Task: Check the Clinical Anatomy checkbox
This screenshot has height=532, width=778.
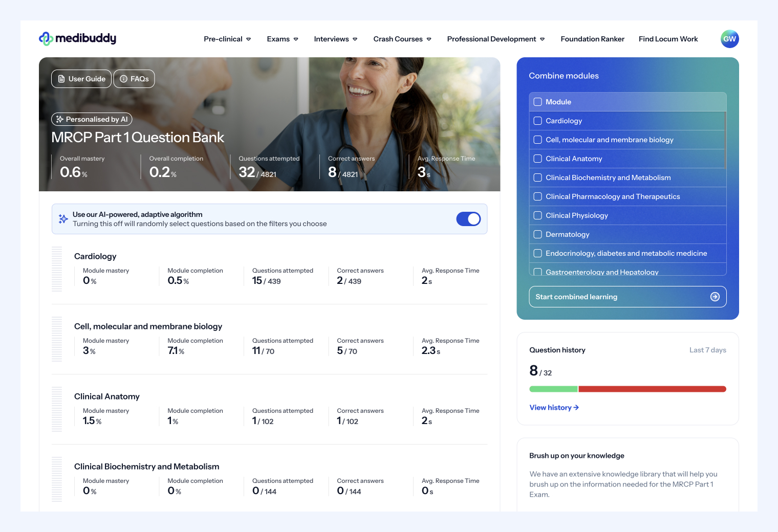Action: click(x=538, y=159)
